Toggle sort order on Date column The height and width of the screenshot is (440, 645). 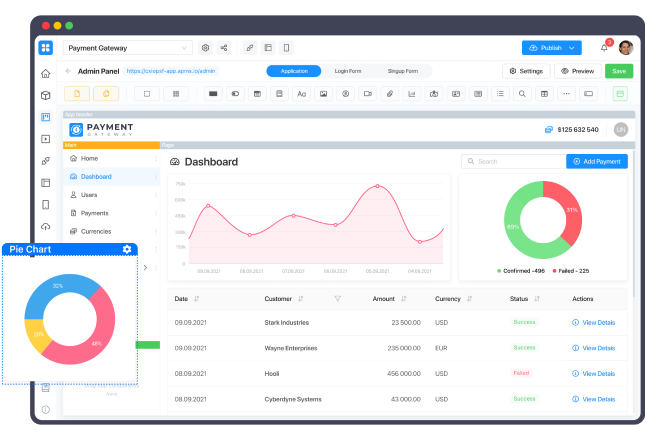point(196,298)
